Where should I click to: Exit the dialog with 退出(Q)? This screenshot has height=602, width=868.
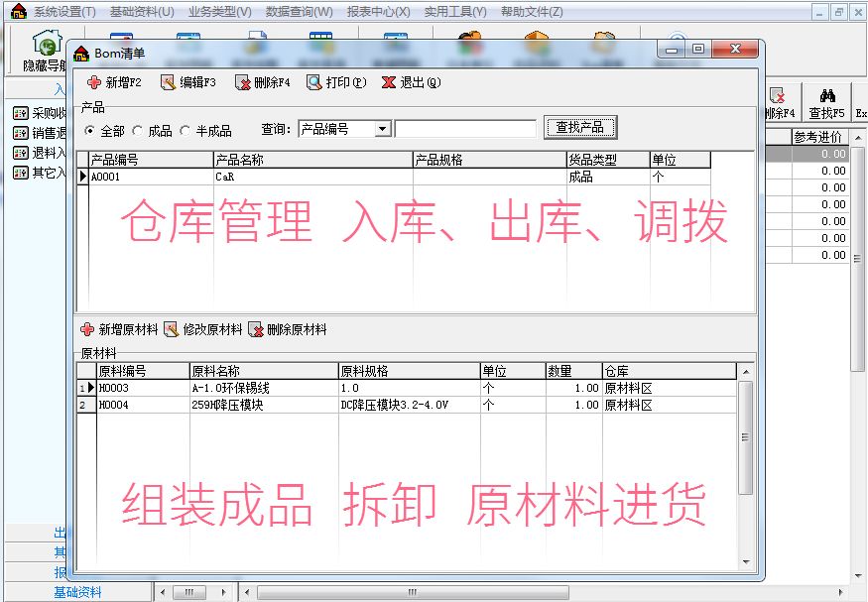coord(389,82)
